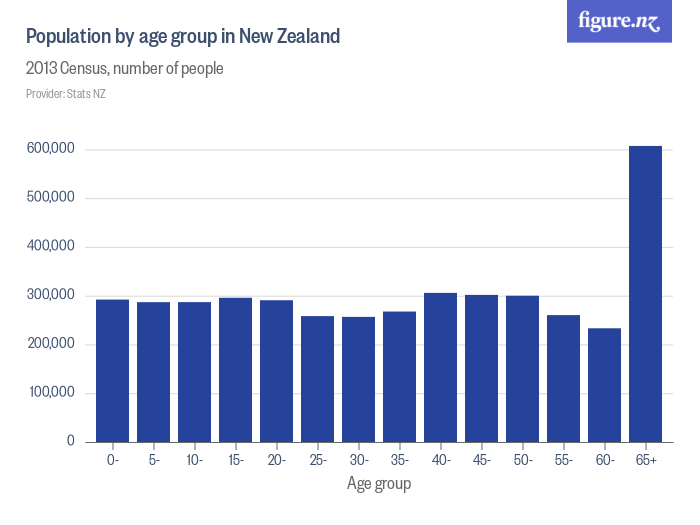This screenshot has width=700, height=525.
Task: Select the 60- age group bar
Action: pyautogui.click(x=604, y=384)
